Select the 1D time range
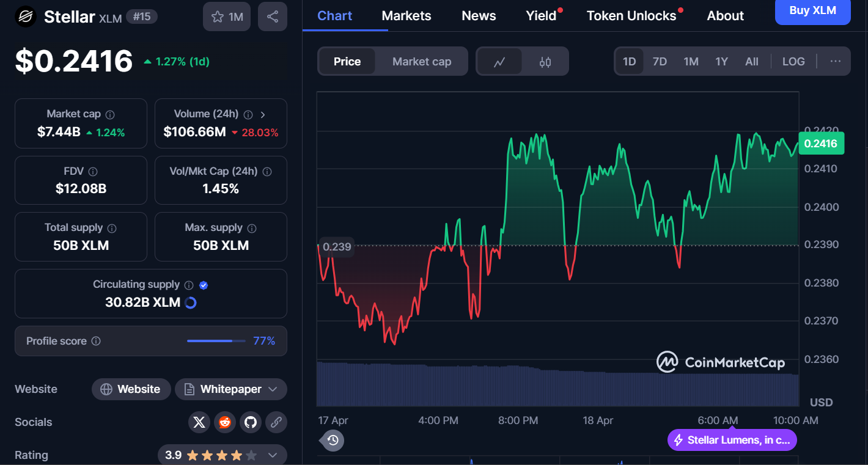The image size is (868, 465). pos(629,62)
